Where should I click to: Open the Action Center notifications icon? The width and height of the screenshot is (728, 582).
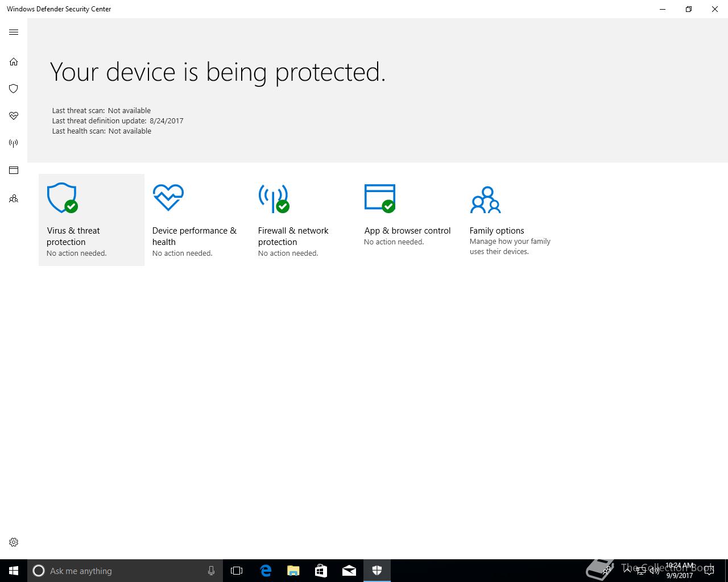point(709,571)
